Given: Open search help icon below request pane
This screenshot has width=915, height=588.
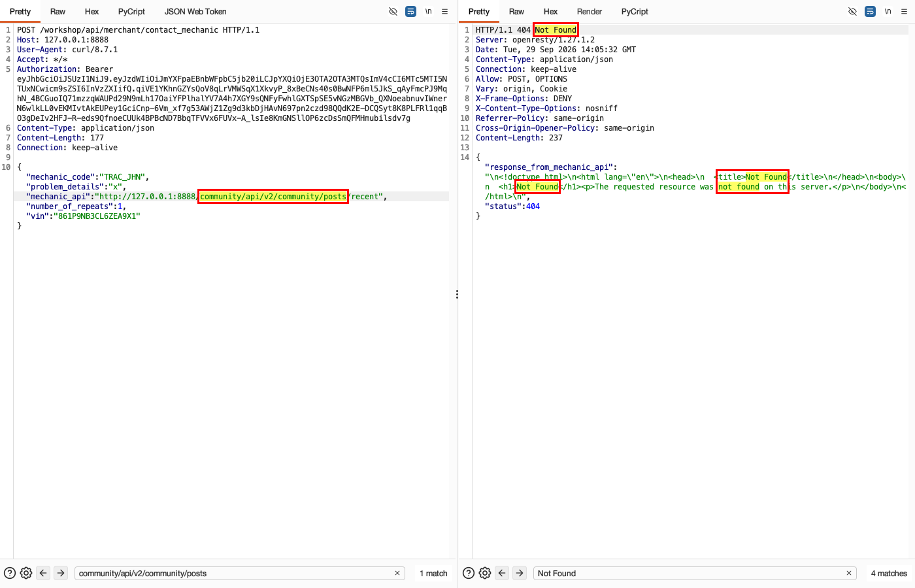Looking at the screenshot, I should pos(10,573).
